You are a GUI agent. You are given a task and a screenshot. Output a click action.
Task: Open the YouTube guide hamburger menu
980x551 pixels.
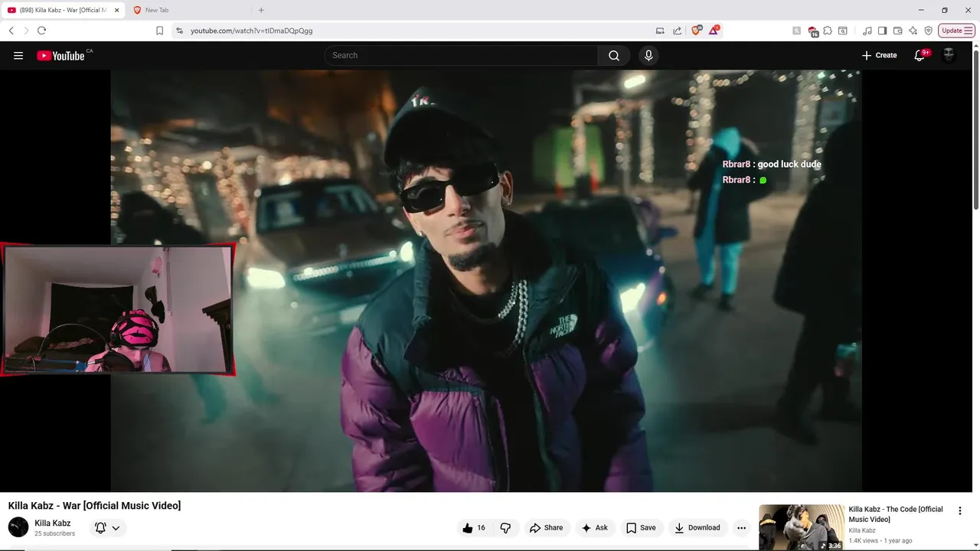18,55
